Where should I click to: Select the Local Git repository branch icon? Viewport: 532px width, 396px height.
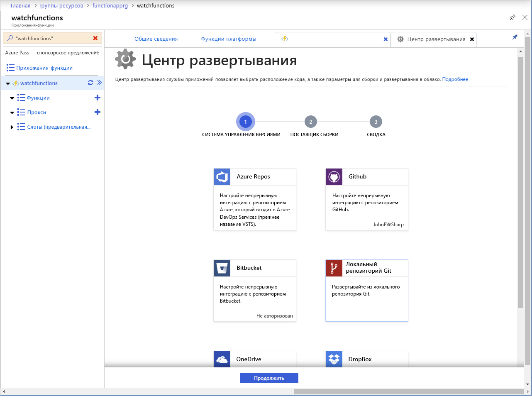(334, 268)
